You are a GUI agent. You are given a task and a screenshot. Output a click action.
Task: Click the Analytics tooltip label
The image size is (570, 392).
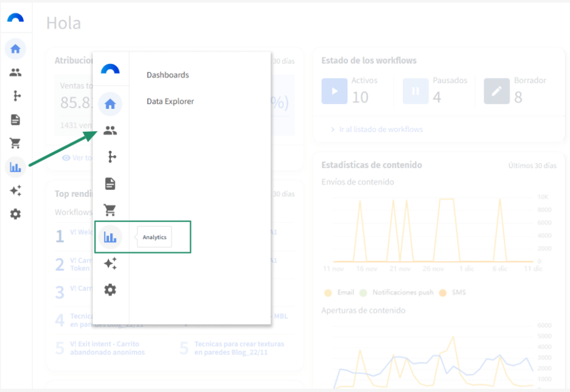[x=155, y=237]
